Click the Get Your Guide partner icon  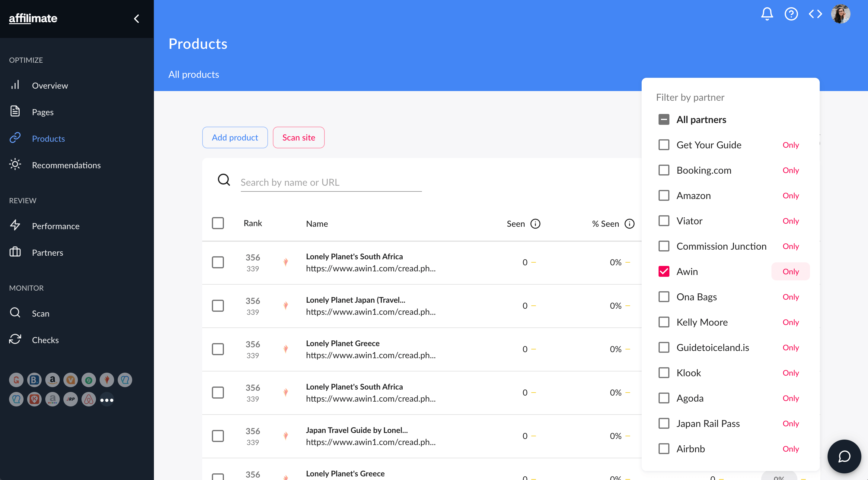[x=16, y=380]
